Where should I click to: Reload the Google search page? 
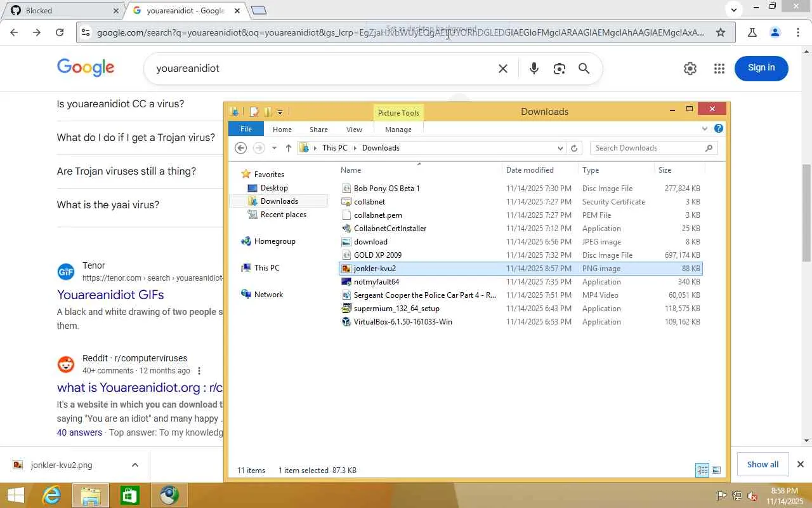click(x=60, y=32)
